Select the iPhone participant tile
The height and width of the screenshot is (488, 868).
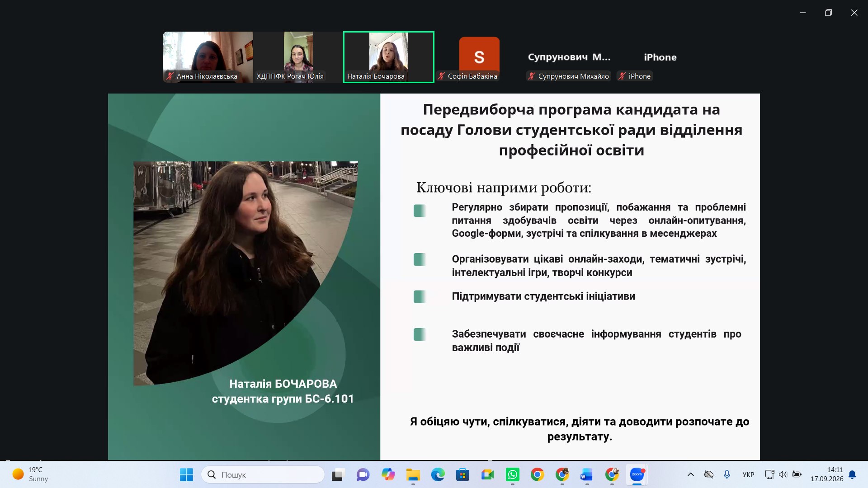pos(660,57)
